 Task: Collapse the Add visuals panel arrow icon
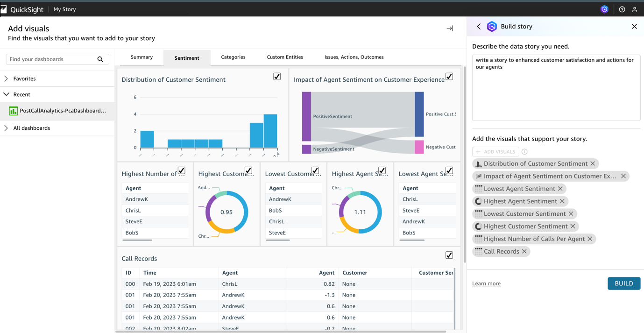(x=450, y=28)
